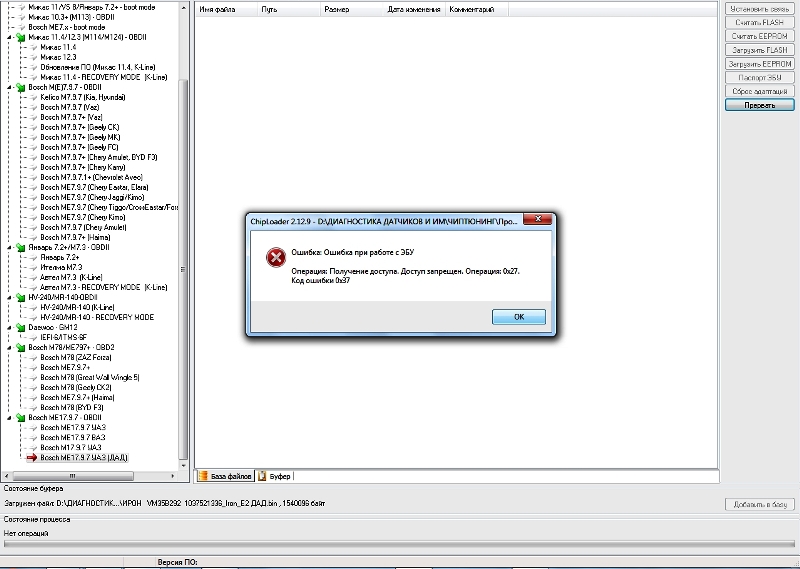
Task: Collapse the Bosch M78/ME797+ - OBD2 node
Action: coord(8,347)
